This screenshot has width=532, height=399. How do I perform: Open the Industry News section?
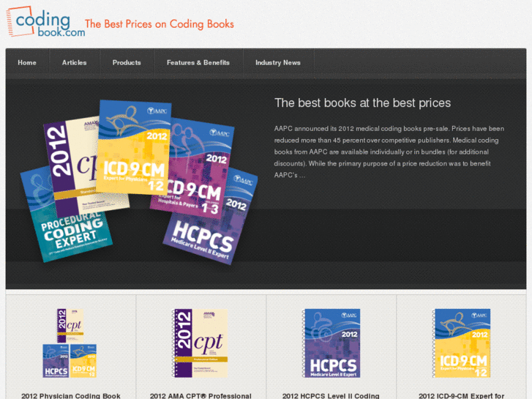coord(278,63)
